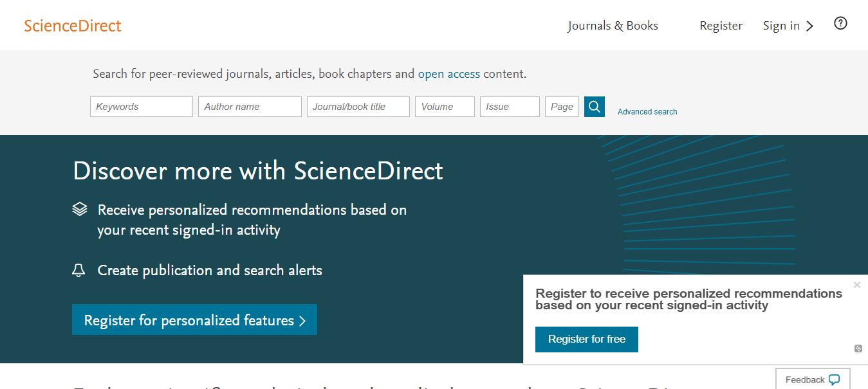Open the help question mark icon
Viewport: 868px width, 389px height.
click(840, 24)
